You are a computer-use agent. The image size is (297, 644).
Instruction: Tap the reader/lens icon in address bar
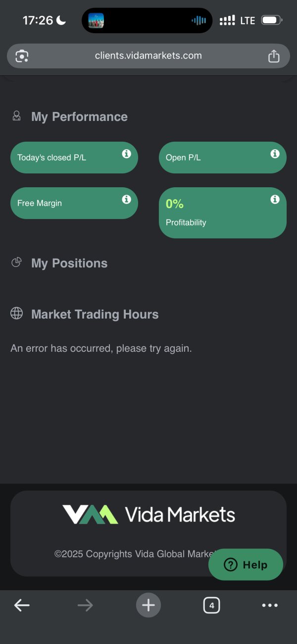(x=22, y=56)
